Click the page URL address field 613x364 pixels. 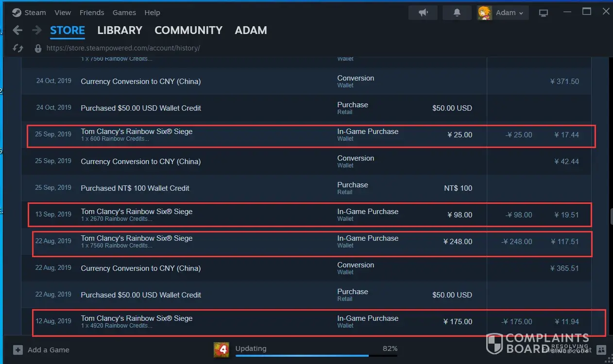[123, 48]
